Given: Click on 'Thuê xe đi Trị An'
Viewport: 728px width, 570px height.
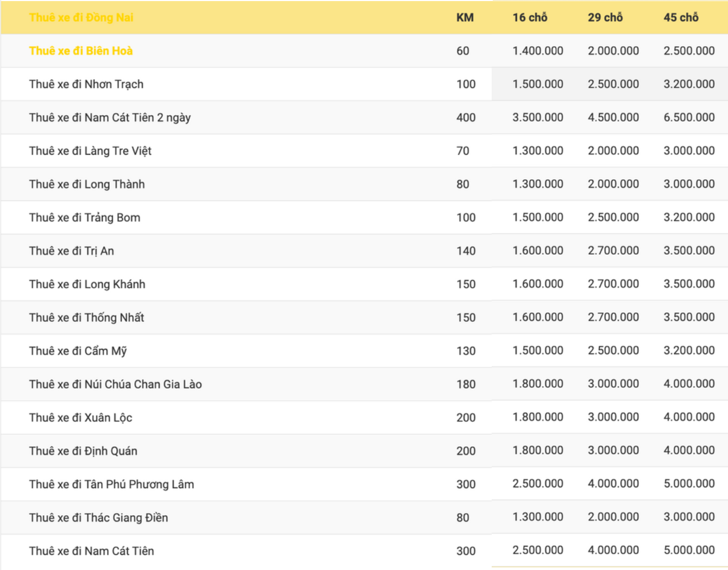Looking at the screenshot, I should click(72, 251).
